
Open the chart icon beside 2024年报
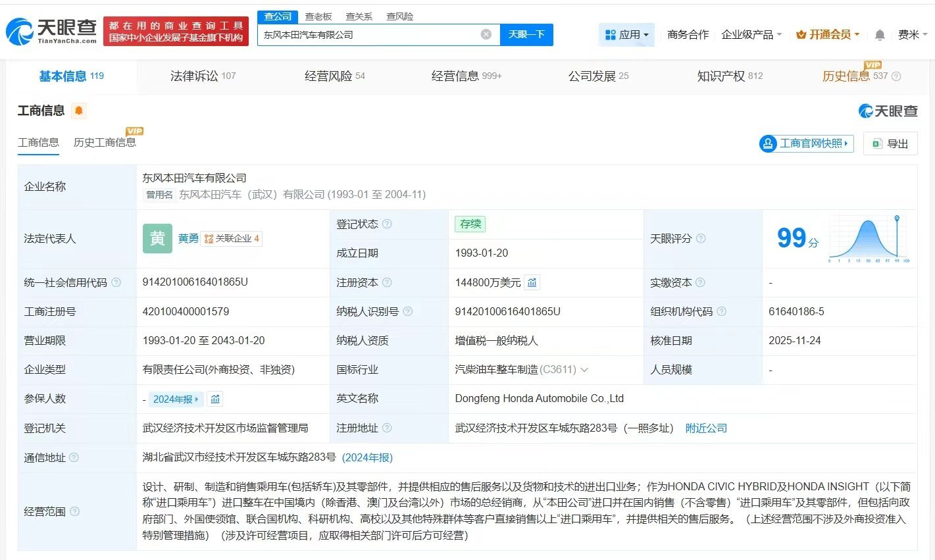(x=215, y=399)
